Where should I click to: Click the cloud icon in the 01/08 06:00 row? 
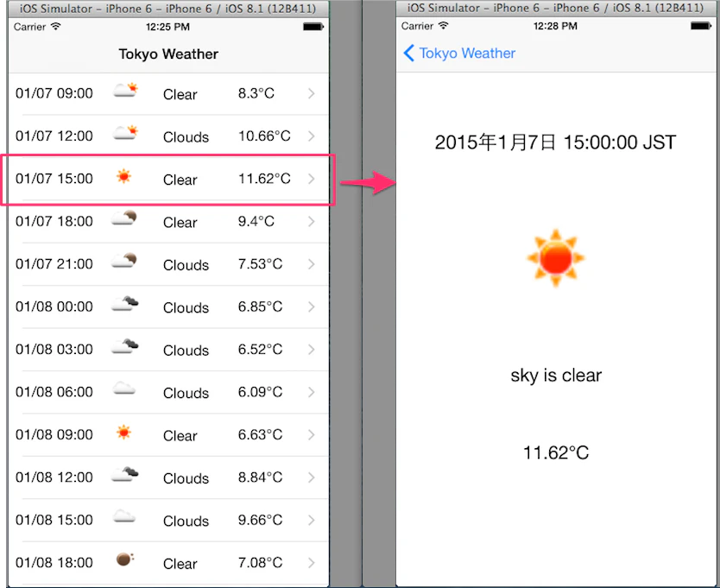click(x=124, y=389)
